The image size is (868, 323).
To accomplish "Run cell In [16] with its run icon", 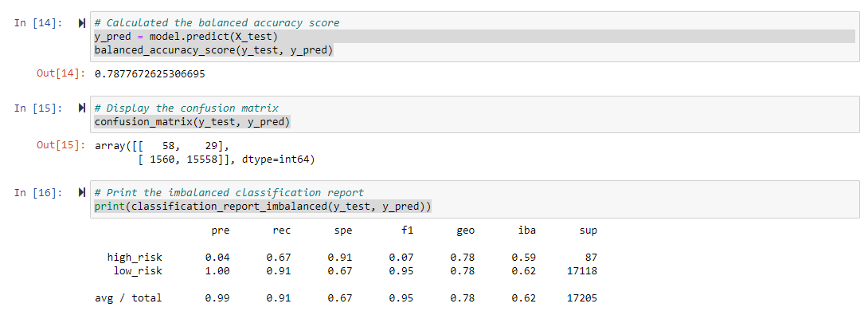I will point(82,193).
